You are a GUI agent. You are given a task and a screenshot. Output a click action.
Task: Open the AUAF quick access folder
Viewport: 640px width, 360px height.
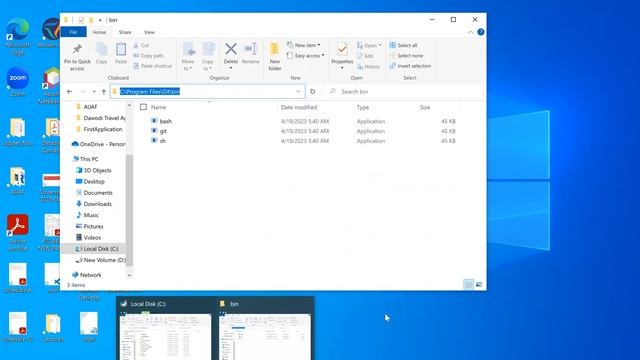pos(90,107)
